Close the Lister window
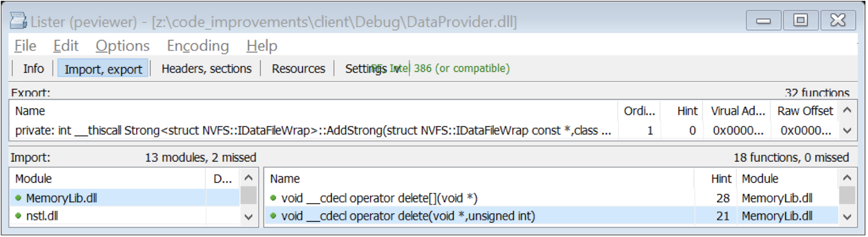 click(x=838, y=21)
